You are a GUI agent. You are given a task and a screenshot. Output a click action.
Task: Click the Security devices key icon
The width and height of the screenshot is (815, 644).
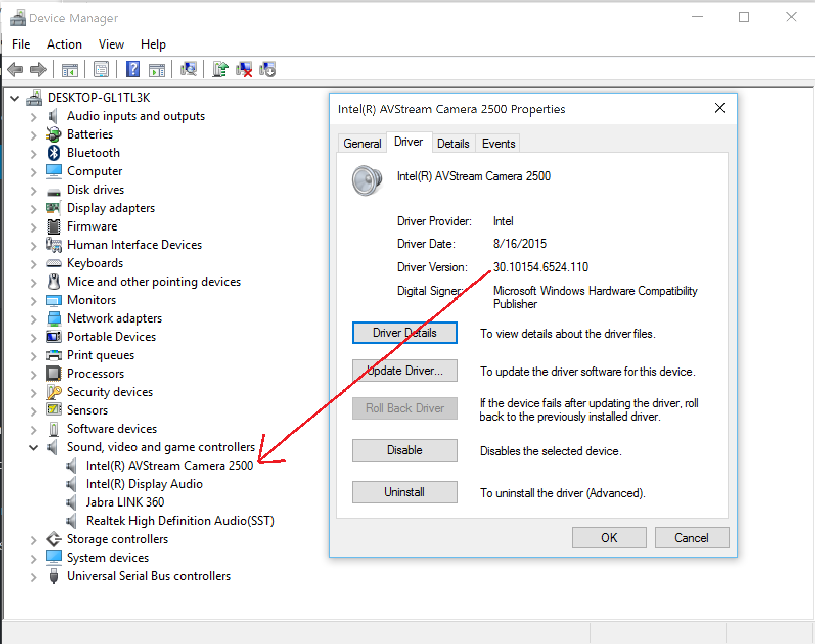54,392
